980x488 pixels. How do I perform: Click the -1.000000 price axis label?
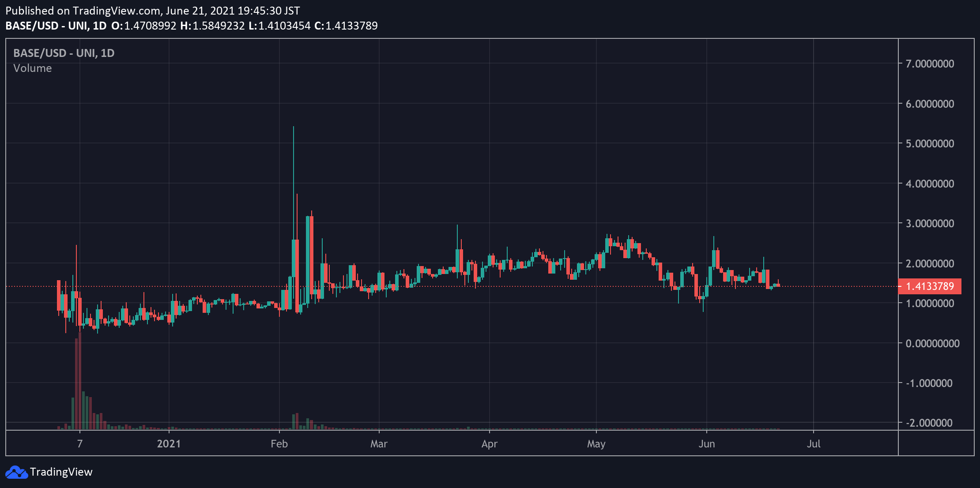click(x=929, y=383)
